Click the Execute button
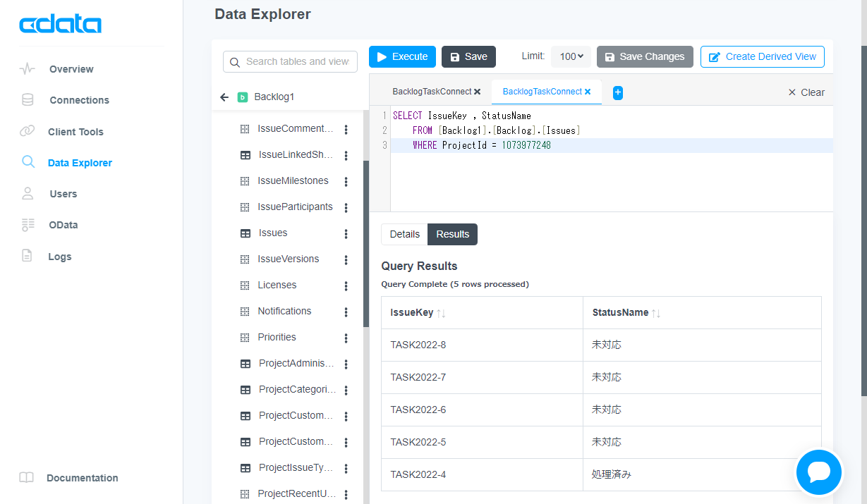The height and width of the screenshot is (504, 867). coord(402,56)
